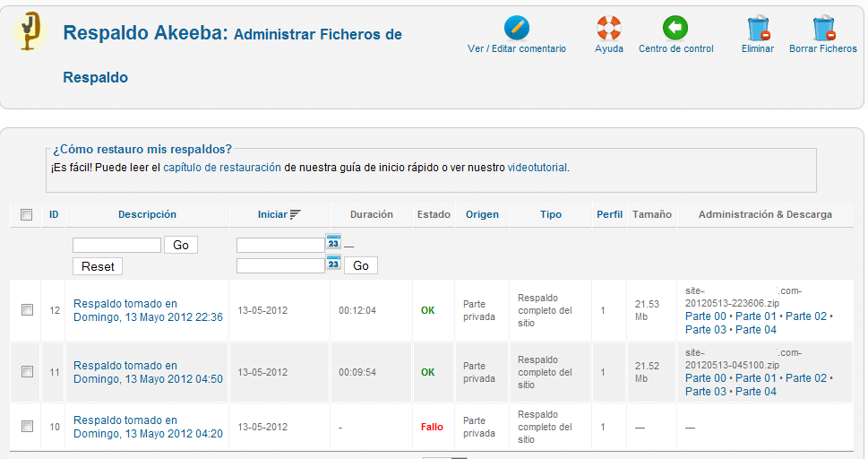Go back via Centro de control arrow icon
The width and height of the screenshot is (868, 459).
click(x=675, y=28)
